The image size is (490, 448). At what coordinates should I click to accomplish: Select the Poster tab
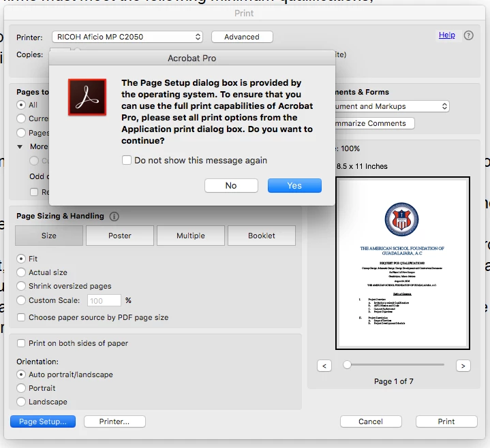point(120,236)
